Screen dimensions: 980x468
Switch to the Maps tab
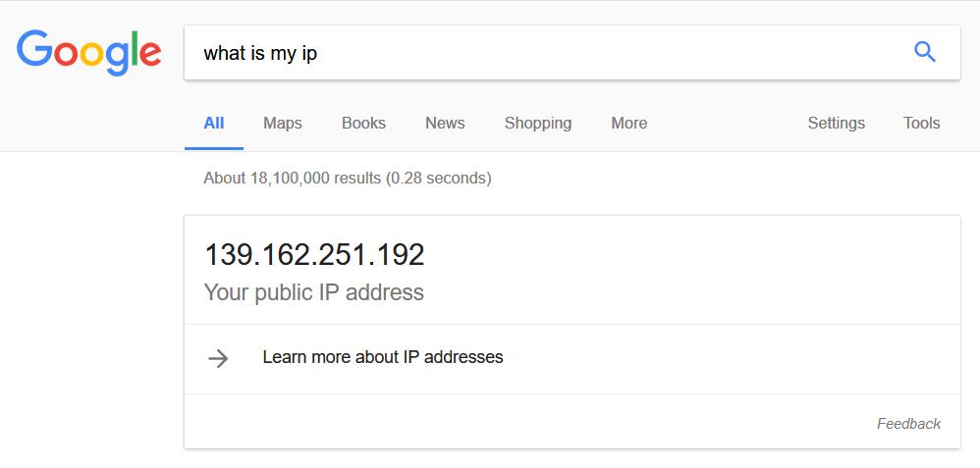click(283, 123)
